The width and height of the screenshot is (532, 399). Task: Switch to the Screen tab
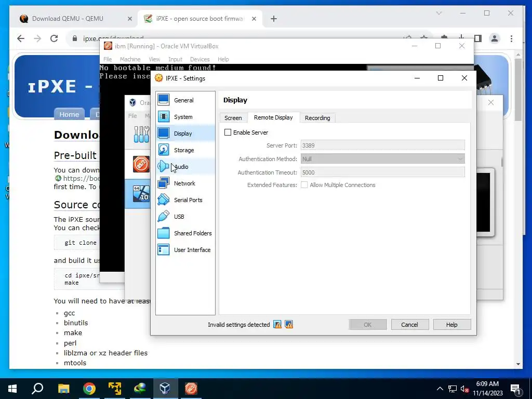(x=233, y=118)
